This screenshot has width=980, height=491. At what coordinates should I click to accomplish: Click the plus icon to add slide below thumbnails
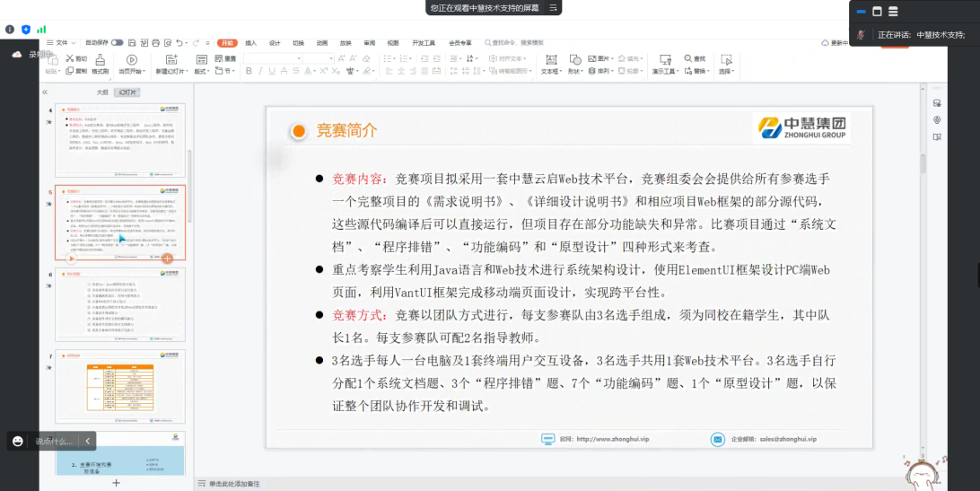pyautogui.click(x=116, y=483)
